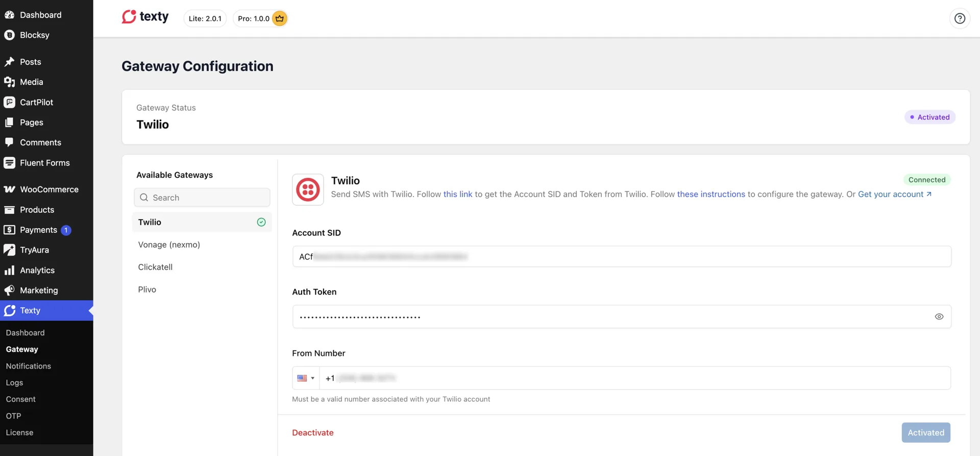Click the gateway Search field
Viewport: 980px width, 456px height.
click(202, 198)
